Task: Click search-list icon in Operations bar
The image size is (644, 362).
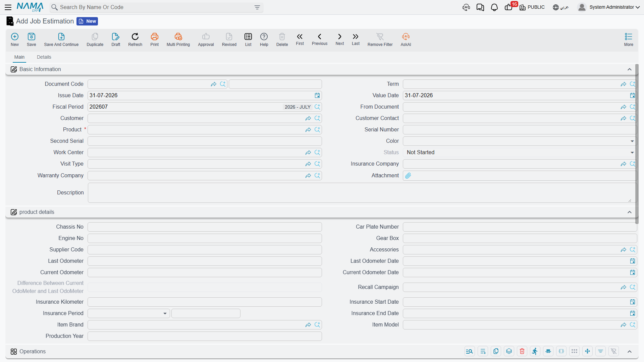Action: point(470,351)
